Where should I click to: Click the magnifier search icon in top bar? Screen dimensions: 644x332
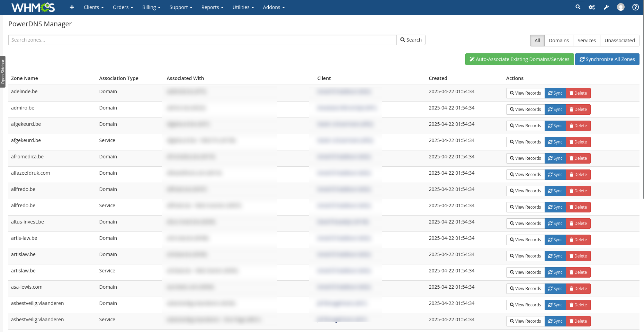(578, 7)
